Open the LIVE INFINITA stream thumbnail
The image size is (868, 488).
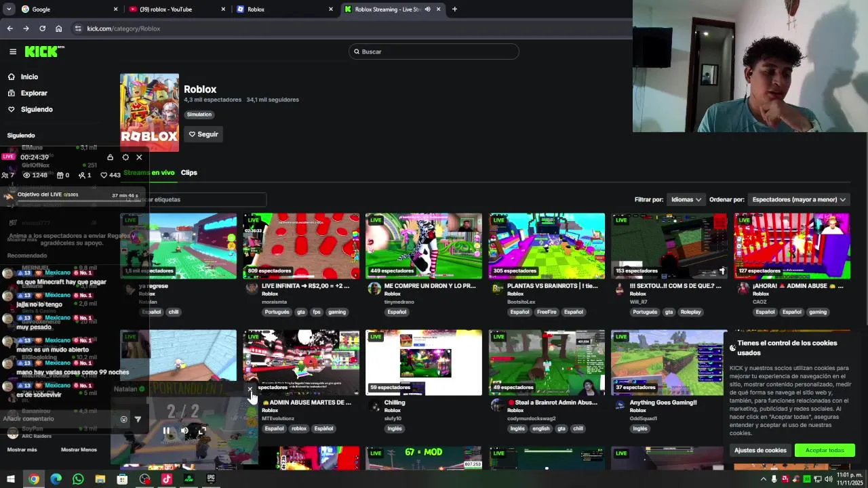click(301, 246)
